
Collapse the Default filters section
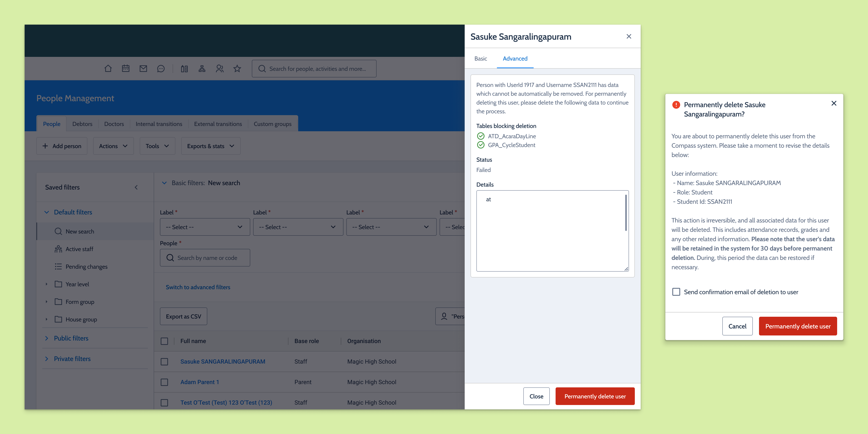(x=47, y=212)
